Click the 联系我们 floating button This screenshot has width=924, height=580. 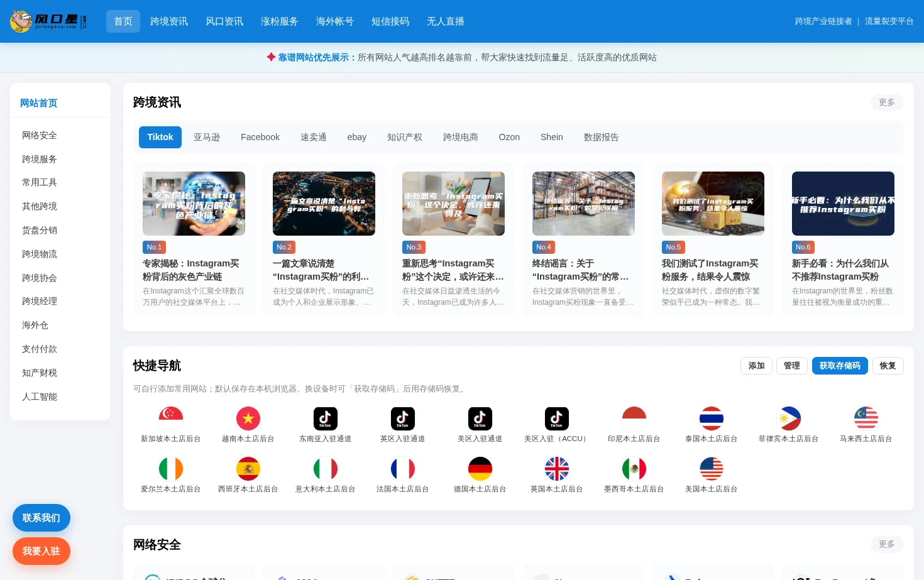[41, 518]
